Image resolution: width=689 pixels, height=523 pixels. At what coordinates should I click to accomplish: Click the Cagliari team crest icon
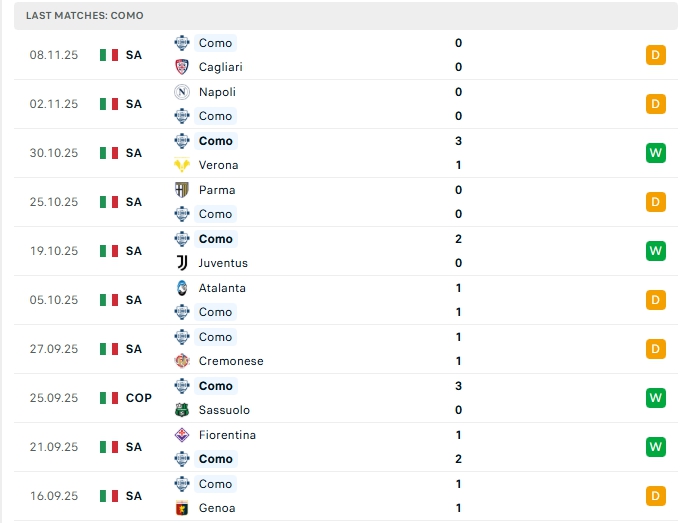(x=182, y=67)
